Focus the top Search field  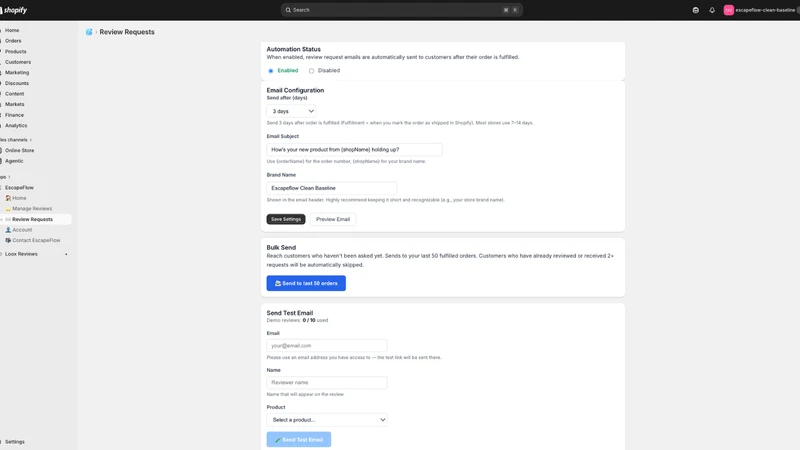tap(402, 10)
